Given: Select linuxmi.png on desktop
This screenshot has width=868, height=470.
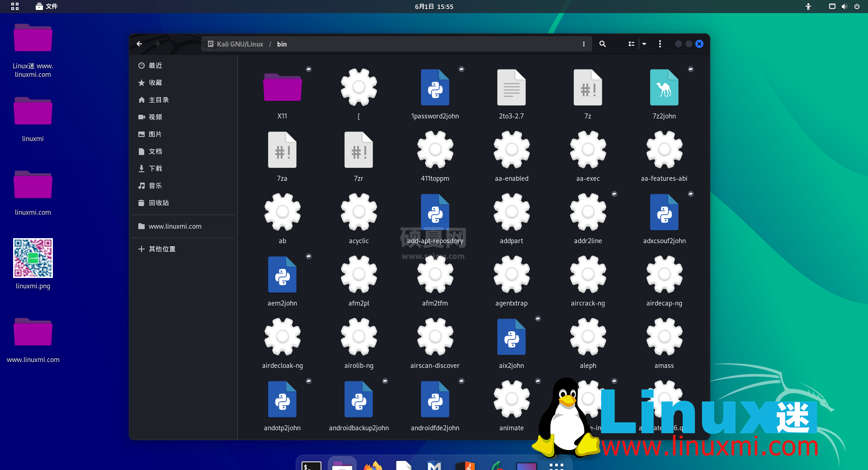Looking at the screenshot, I should click(33, 264).
